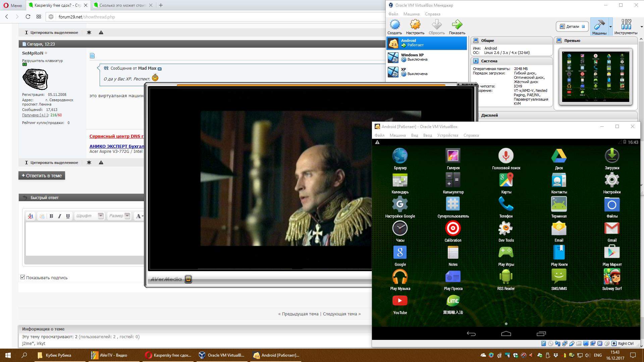The width and height of the screenshot is (644, 362).
Task: Expand the Машины dropdown arrow
Action: click(x=610, y=27)
